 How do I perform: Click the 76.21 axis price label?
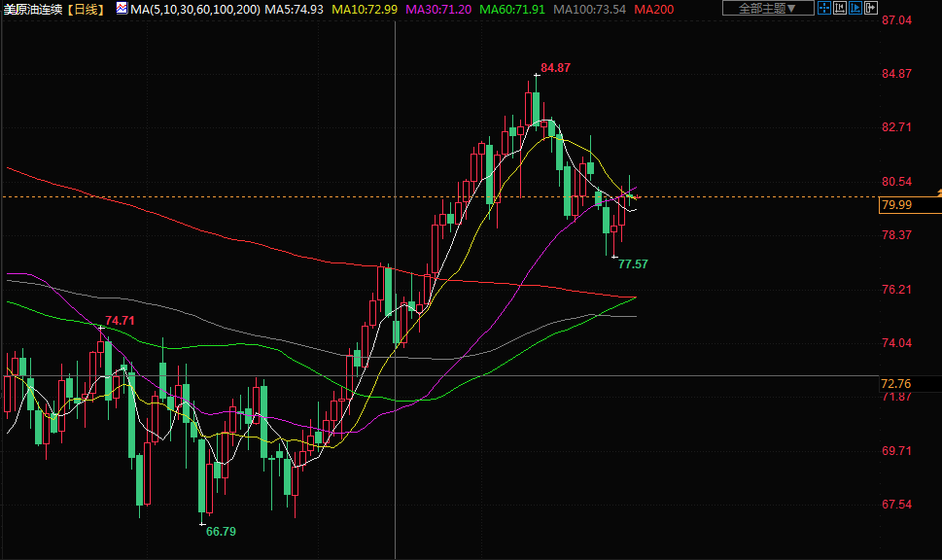click(897, 290)
